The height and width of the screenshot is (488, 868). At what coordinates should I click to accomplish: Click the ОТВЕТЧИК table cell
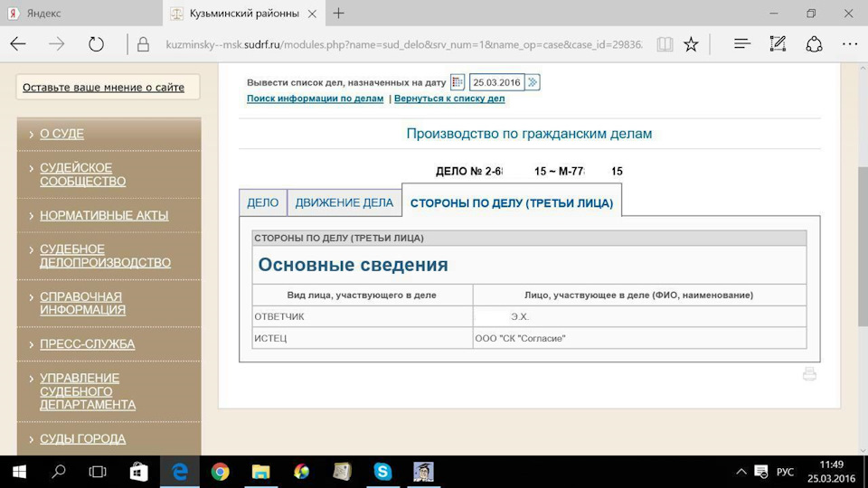pyautogui.click(x=363, y=316)
